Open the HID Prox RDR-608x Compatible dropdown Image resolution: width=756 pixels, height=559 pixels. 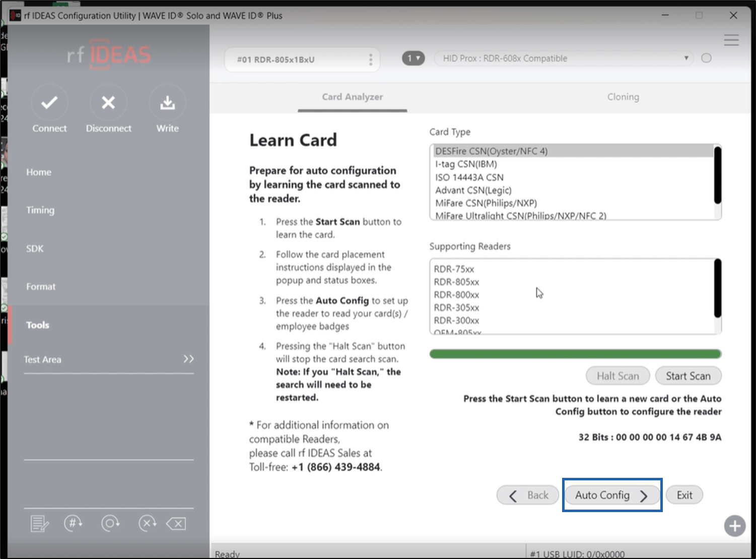click(564, 58)
